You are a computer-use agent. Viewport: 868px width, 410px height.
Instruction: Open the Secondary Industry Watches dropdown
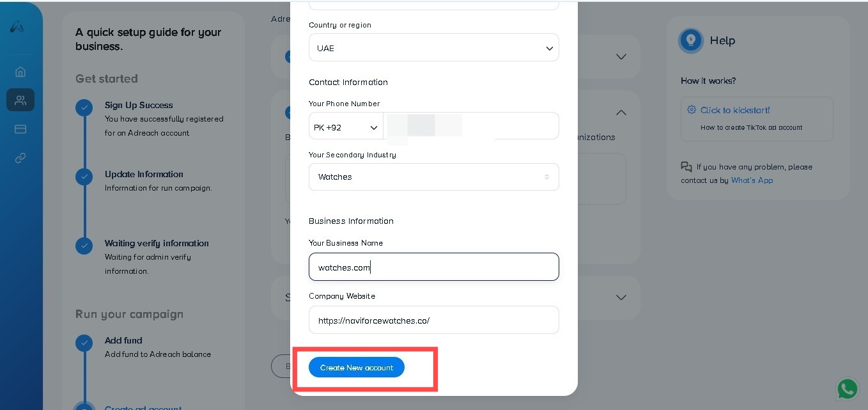433,177
